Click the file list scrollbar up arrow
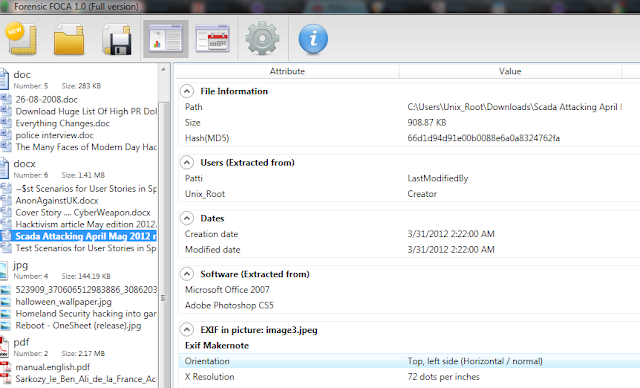Viewport: 640px width, 388px height. coord(163,69)
